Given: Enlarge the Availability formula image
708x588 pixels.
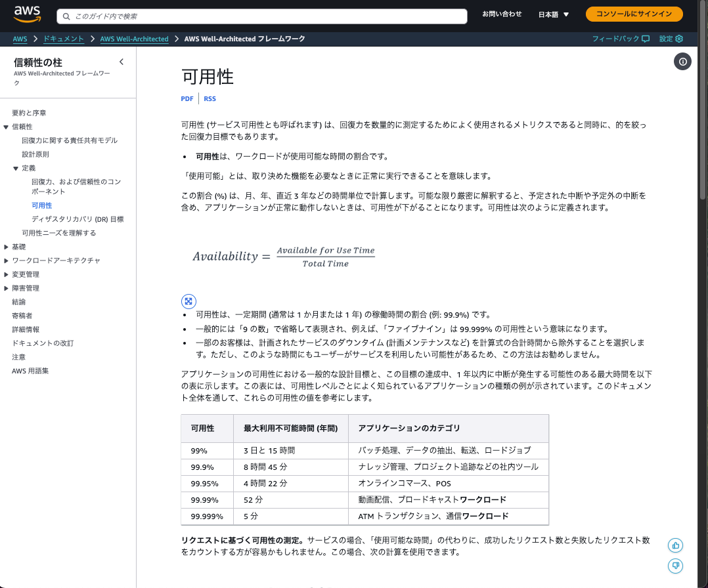Looking at the screenshot, I should 188,301.
